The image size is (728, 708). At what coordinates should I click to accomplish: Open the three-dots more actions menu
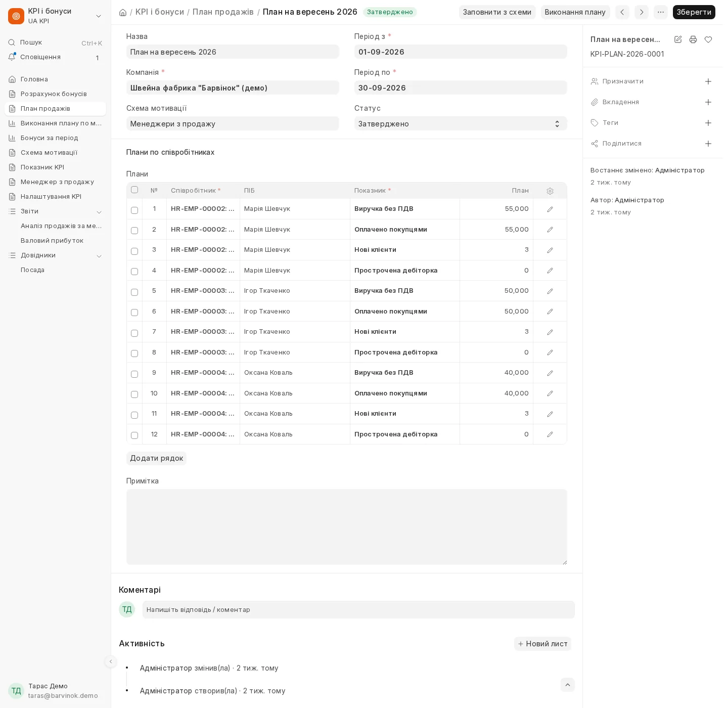click(x=661, y=12)
